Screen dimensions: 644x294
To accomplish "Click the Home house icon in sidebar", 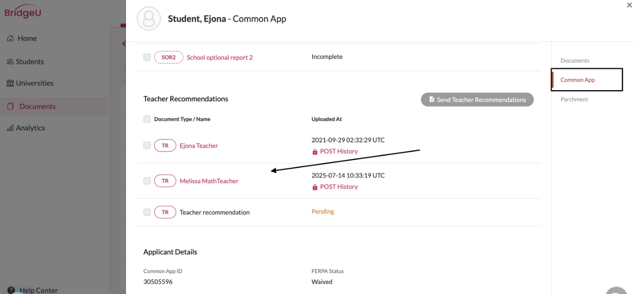I will click(x=10, y=38).
